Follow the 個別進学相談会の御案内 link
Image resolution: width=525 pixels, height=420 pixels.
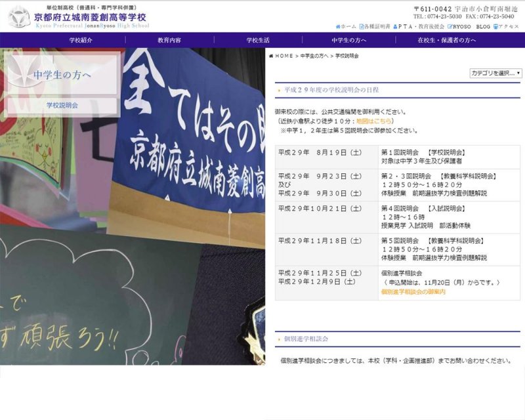click(413, 291)
